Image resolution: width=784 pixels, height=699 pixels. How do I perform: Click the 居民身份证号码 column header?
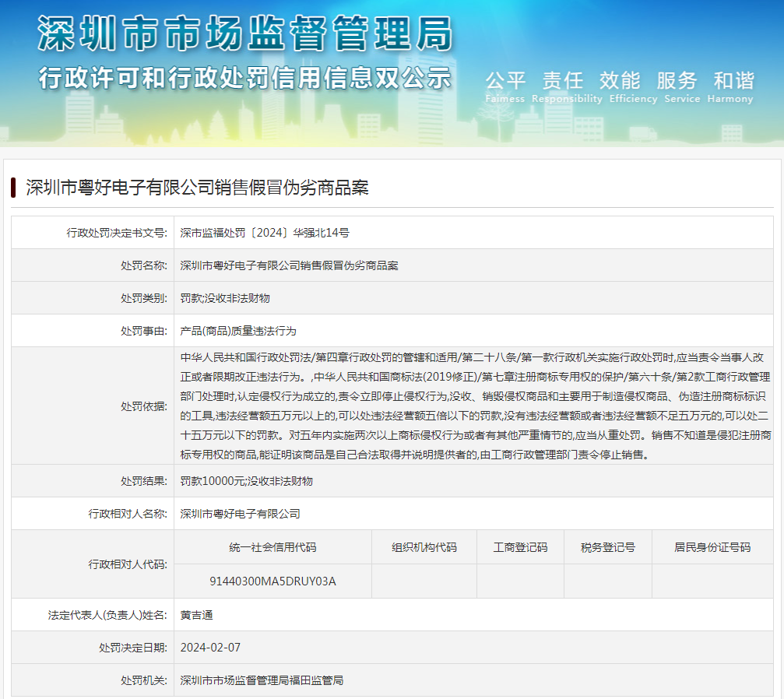click(712, 547)
